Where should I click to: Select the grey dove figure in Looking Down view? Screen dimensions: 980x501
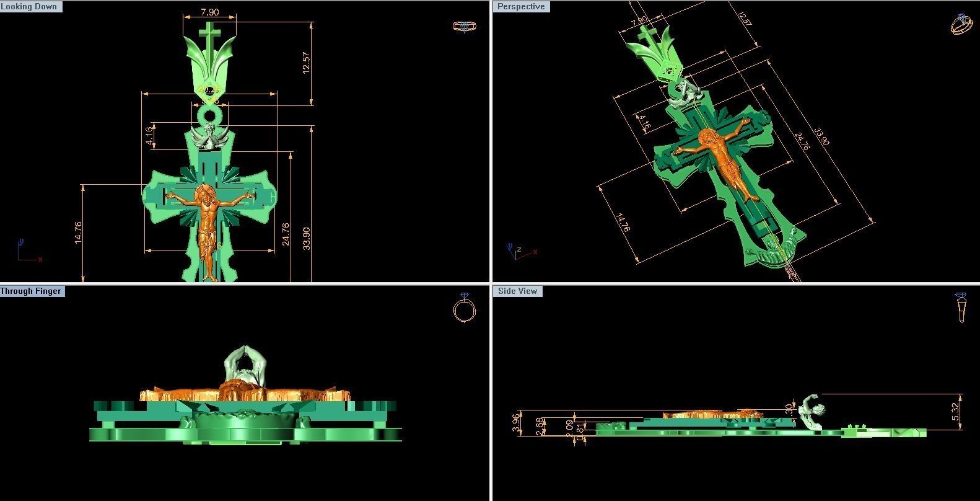pyautogui.click(x=209, y=137)
